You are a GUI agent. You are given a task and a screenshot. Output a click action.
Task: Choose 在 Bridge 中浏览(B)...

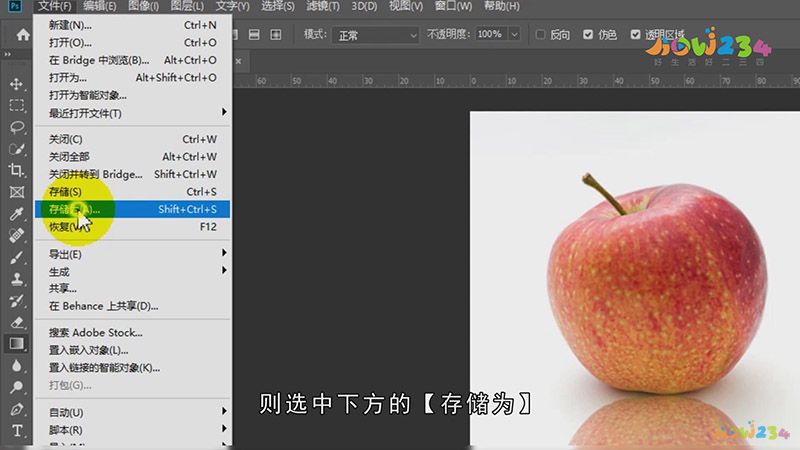pyautogui.click(x=132, y=60)
